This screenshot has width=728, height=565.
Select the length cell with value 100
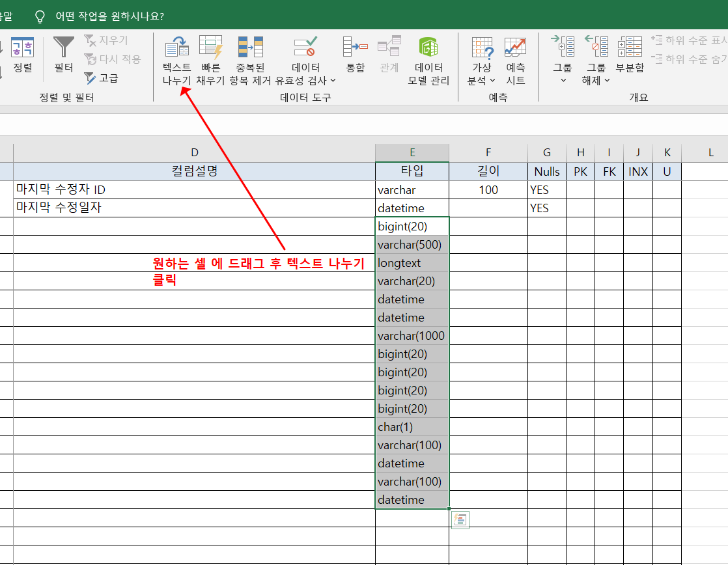pyautogui.click(x=488, y=190)
